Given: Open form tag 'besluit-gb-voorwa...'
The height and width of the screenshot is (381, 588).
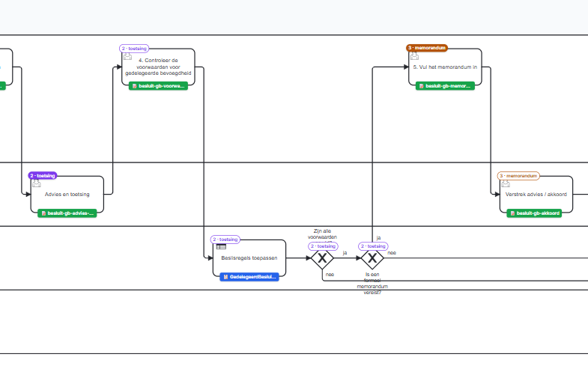Looking at the screenshot, I should 158,86.
